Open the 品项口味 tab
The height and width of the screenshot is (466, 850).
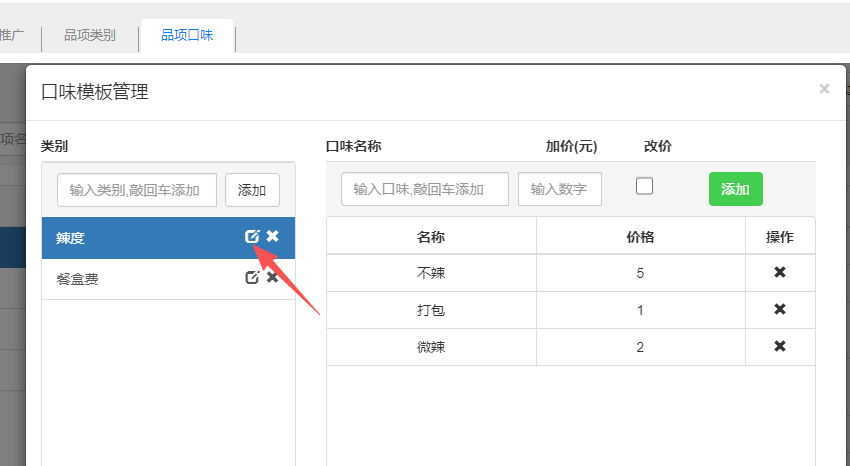tap(187, 36)
